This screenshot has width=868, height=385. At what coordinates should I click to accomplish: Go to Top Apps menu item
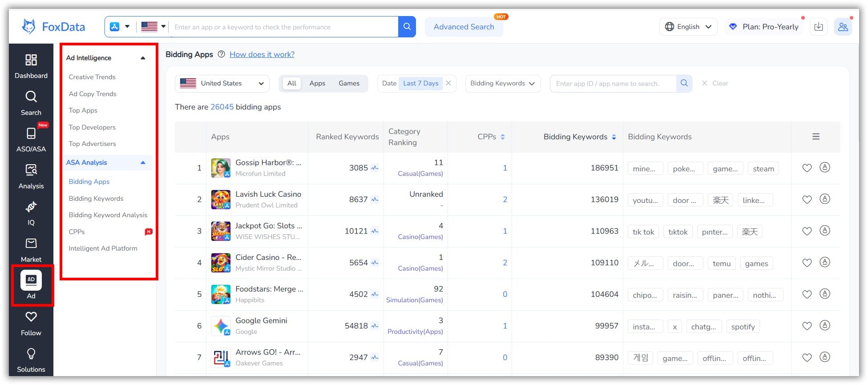click(83, 110)
